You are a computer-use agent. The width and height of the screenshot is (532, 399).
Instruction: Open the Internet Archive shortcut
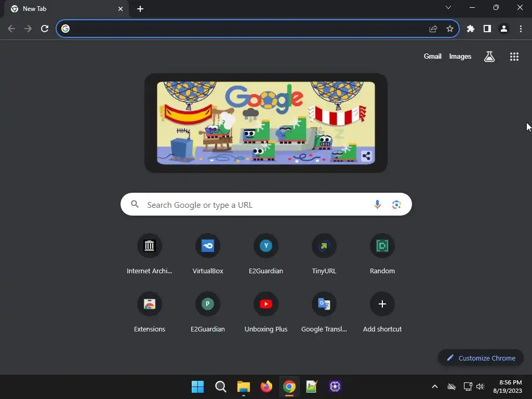coord(149,253)
